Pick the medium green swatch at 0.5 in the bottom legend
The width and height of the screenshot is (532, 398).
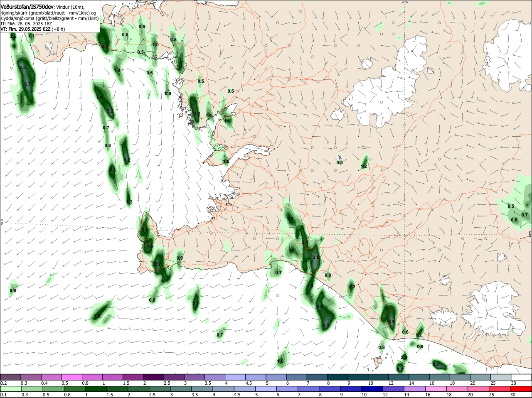[x=53, y=389]
